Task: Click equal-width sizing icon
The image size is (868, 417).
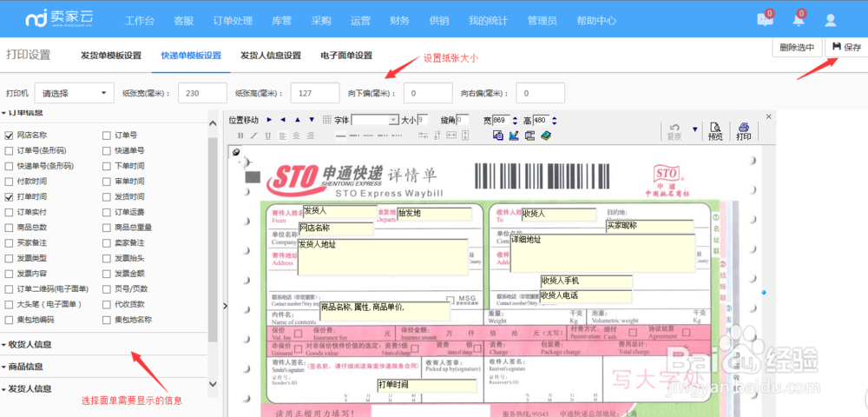Action: coord(451,136)
